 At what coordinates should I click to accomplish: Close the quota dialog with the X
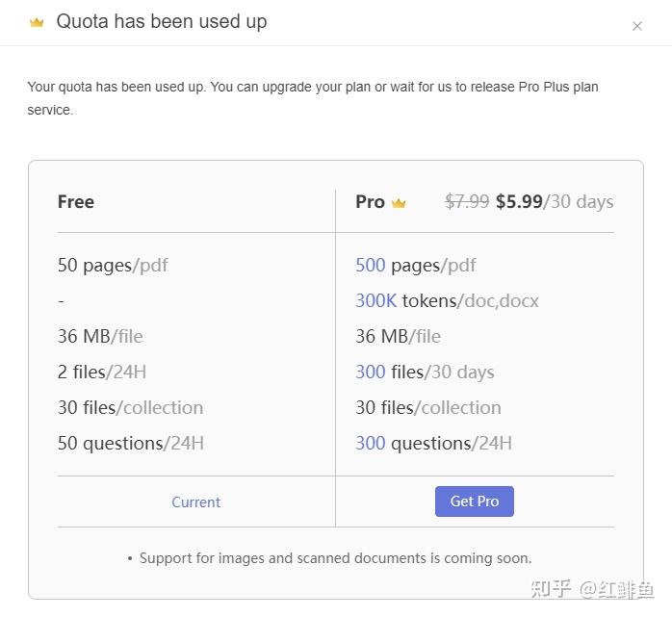(x=636, y=26)
